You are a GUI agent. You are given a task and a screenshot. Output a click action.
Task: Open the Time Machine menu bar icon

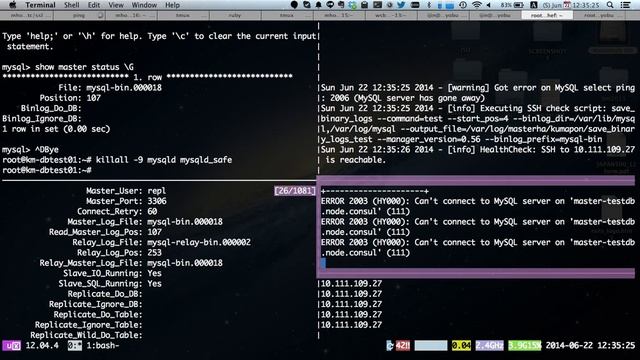coord(463,5)
